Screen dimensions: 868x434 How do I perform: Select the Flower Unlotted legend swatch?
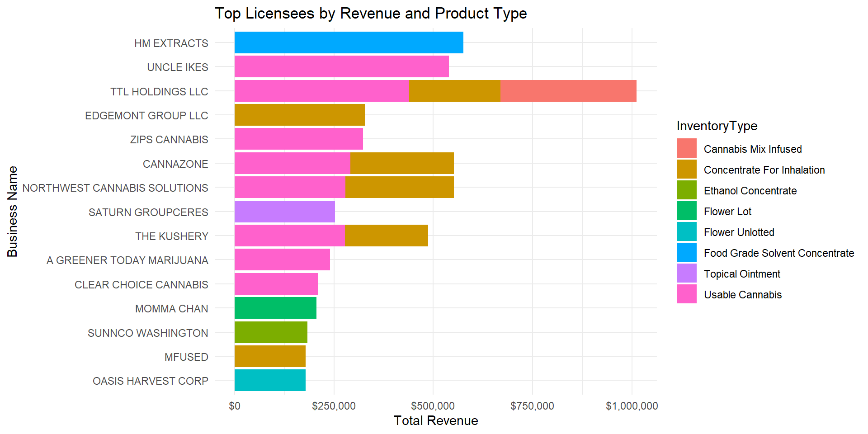(686, 232)
